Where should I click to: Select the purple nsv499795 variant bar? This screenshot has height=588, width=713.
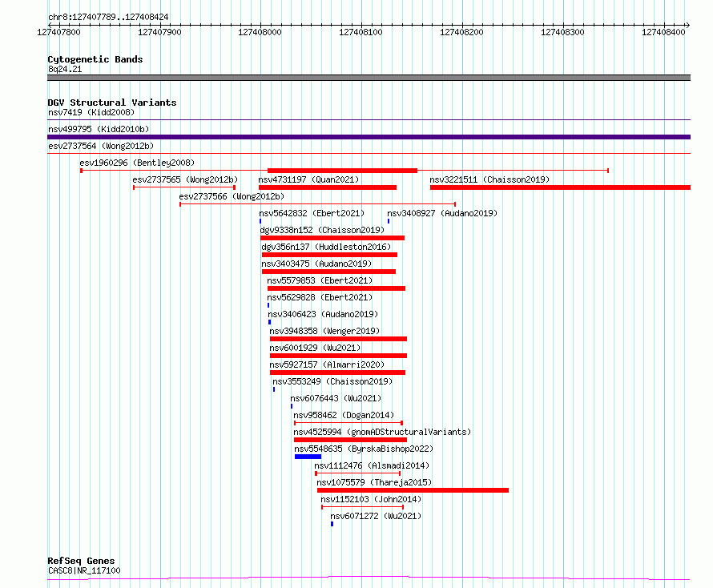[369, 137]
